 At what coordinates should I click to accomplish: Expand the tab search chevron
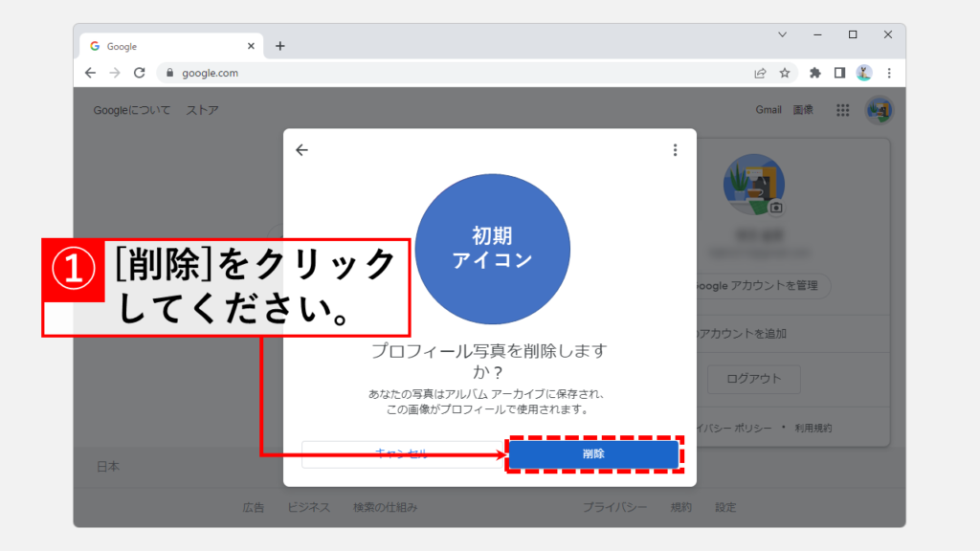pos(782,34)
